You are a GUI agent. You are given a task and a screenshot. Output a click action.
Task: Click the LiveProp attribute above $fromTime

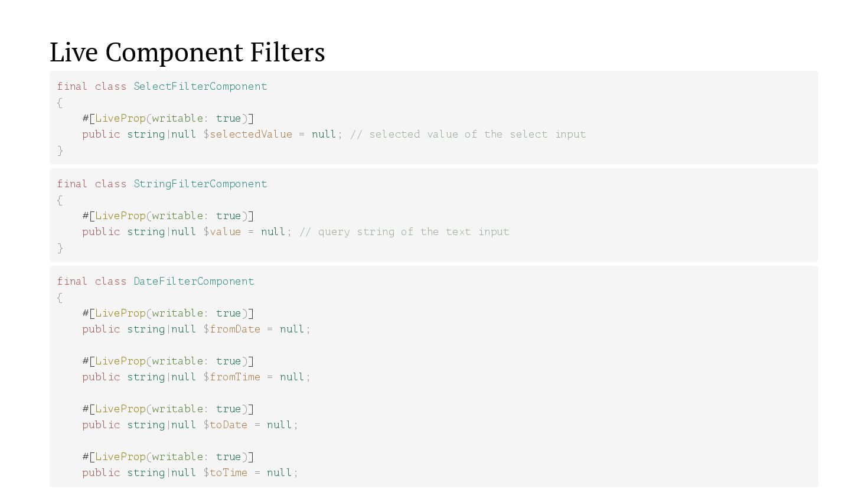120,361
